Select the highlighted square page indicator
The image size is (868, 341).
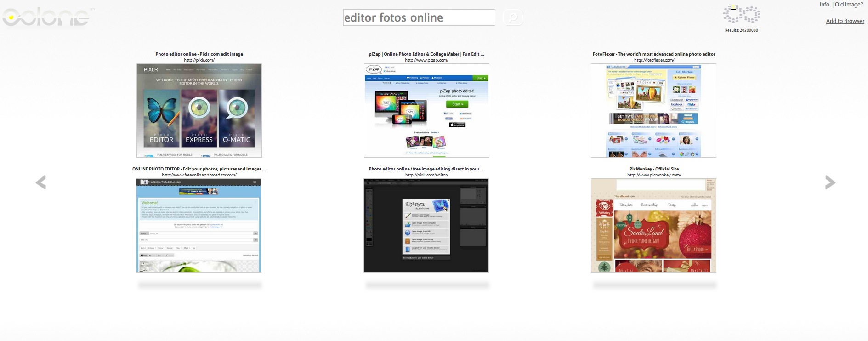(733, 6)
